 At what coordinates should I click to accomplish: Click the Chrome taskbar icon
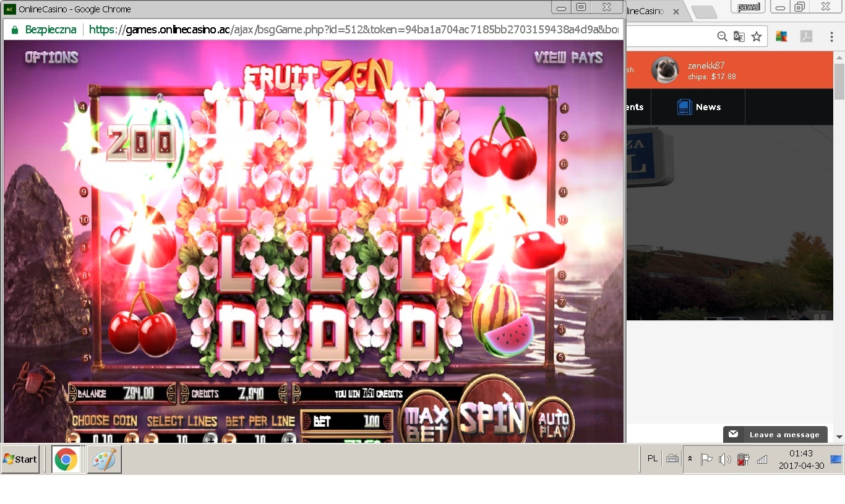[66, 459]
